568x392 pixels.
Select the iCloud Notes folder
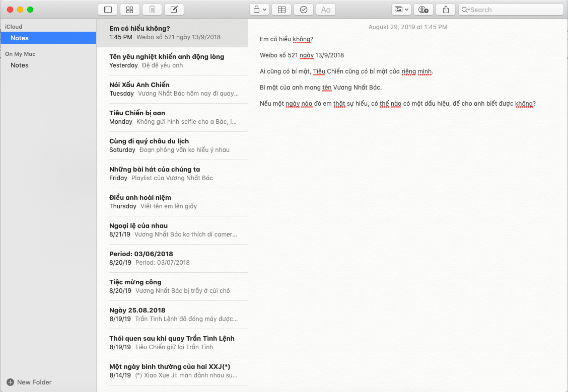click(20, 38)
